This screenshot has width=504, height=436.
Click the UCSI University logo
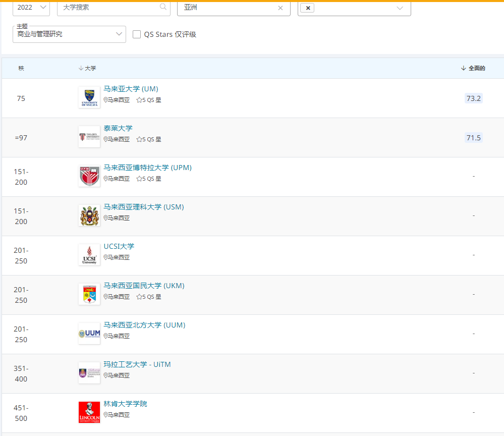click(x=89, y=255)
